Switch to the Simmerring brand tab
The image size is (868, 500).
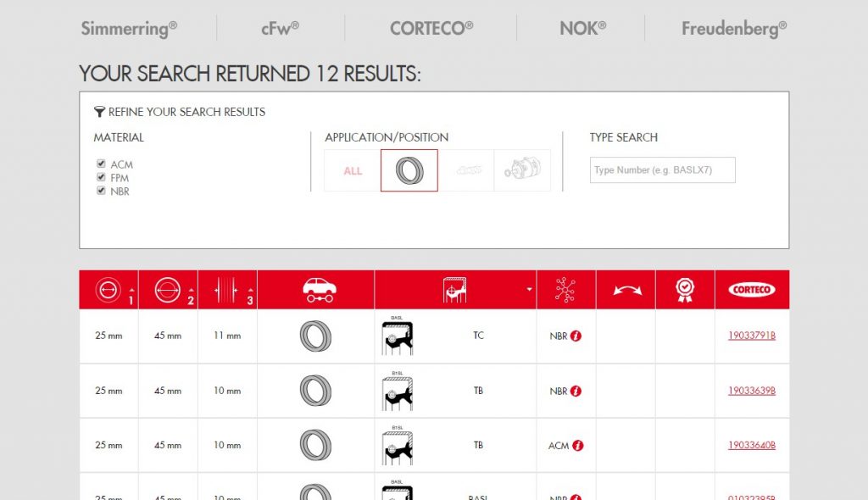(129, 28)
